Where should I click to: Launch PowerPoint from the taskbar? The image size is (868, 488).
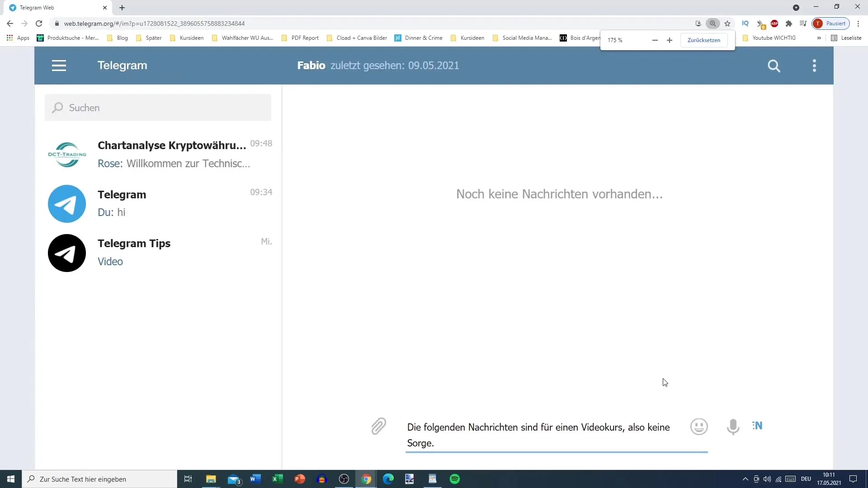[x=300, y=479]
